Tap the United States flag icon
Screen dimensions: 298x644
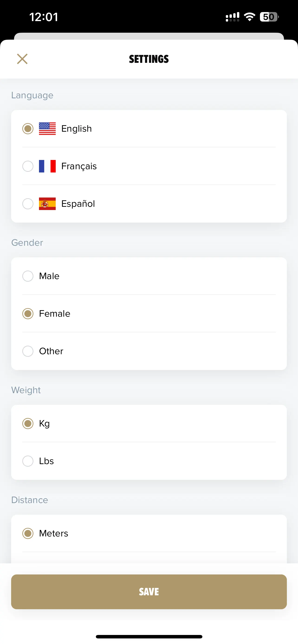(47, 129)
